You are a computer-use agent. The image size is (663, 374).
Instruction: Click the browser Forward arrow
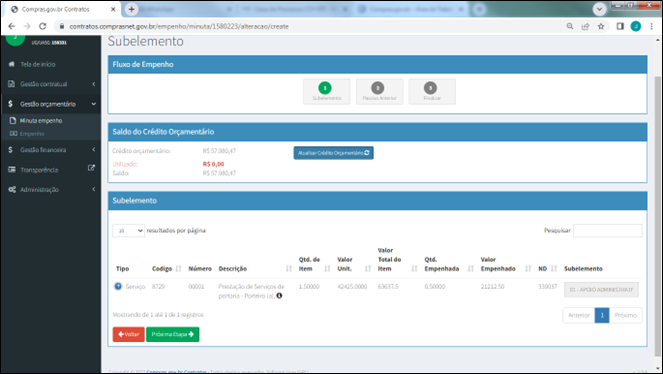click(x=27, y=26)
